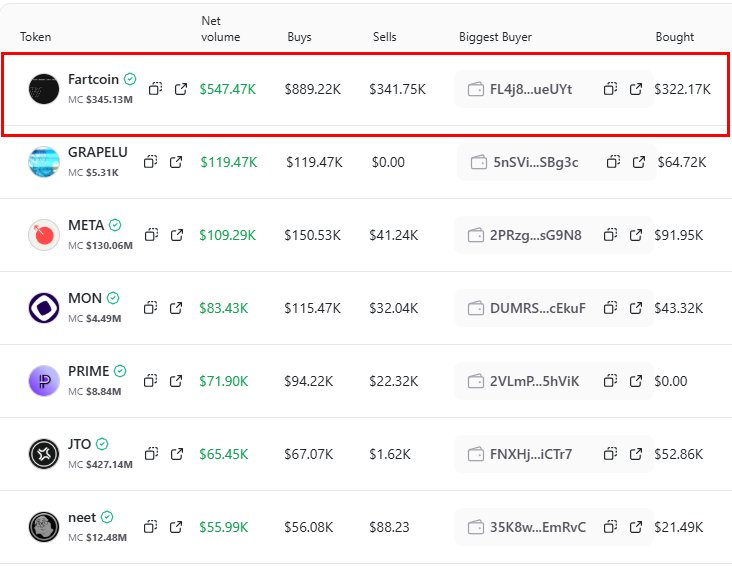Copy the neet token address

point(151,527)
